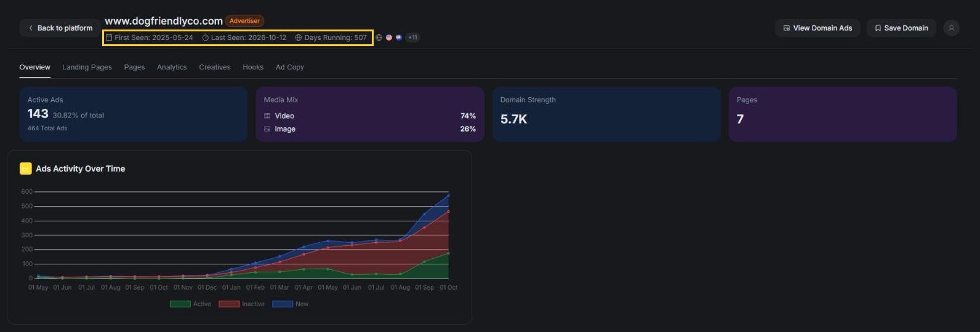Screen dimensions: 980x332
Task: Click the Media Mix card title
Action: pos(281,100)
